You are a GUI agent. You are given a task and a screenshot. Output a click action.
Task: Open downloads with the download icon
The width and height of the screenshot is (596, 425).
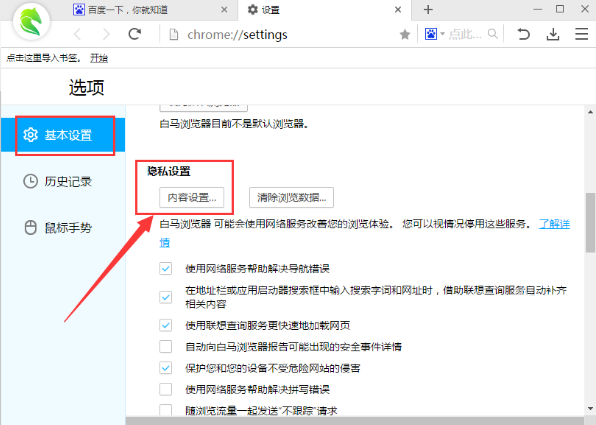pos(553,34)
